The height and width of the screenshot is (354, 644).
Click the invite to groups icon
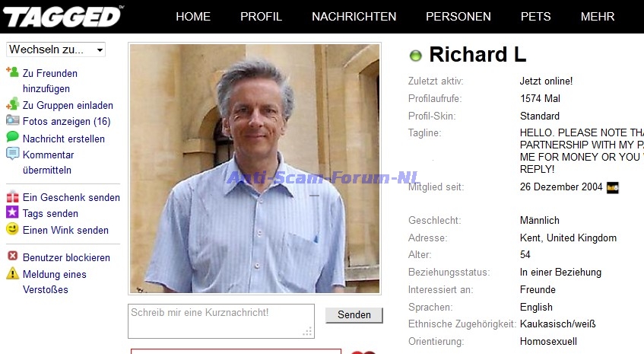coord(12,104)
